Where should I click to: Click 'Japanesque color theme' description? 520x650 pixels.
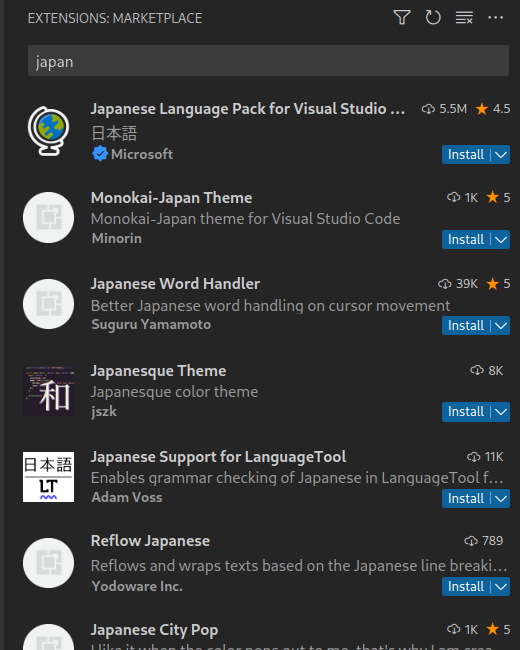click(x=174, y=392)
